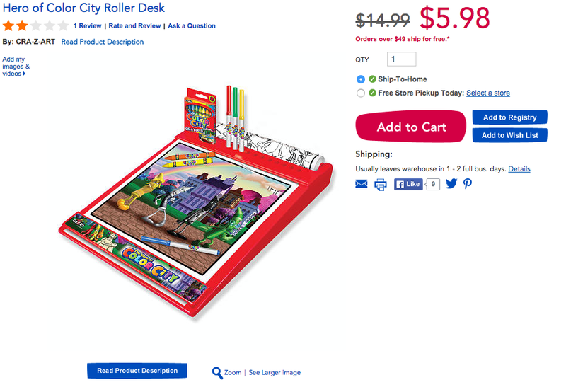The height and width of the screenshot is (392, 566).
Task: Click the quantity input field
Action: pos(401,59)
